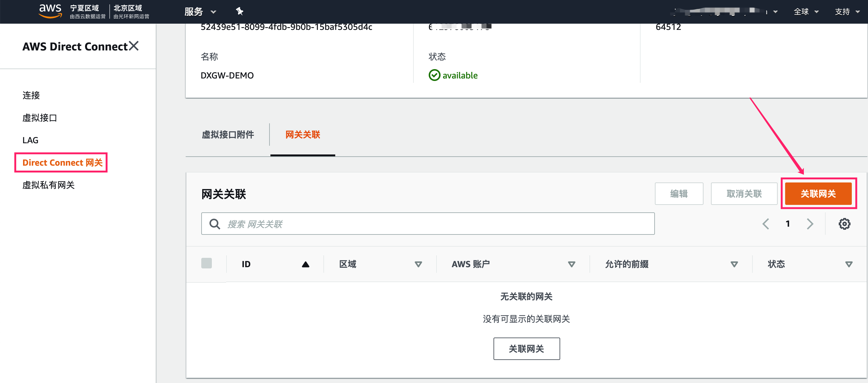Screen dimensions: 868x383
Task: Toggle select-all checkbox in table header
Action: (x=207, y=263)
